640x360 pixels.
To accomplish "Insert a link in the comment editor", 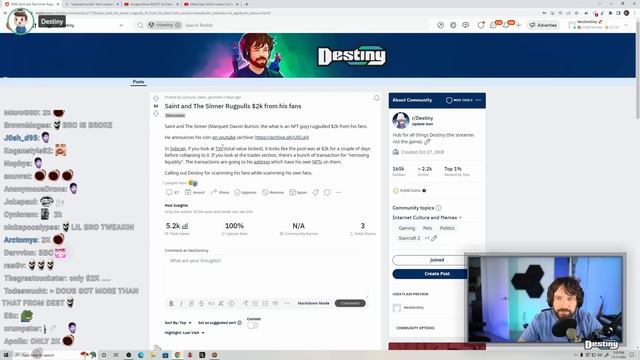I will 191,303.
